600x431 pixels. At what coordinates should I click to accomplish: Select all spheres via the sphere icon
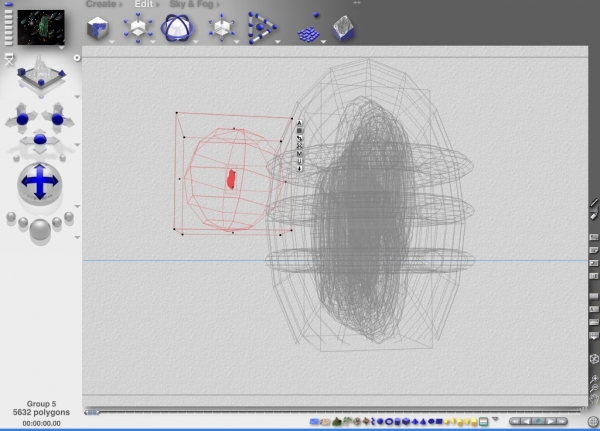pos(380,421)
